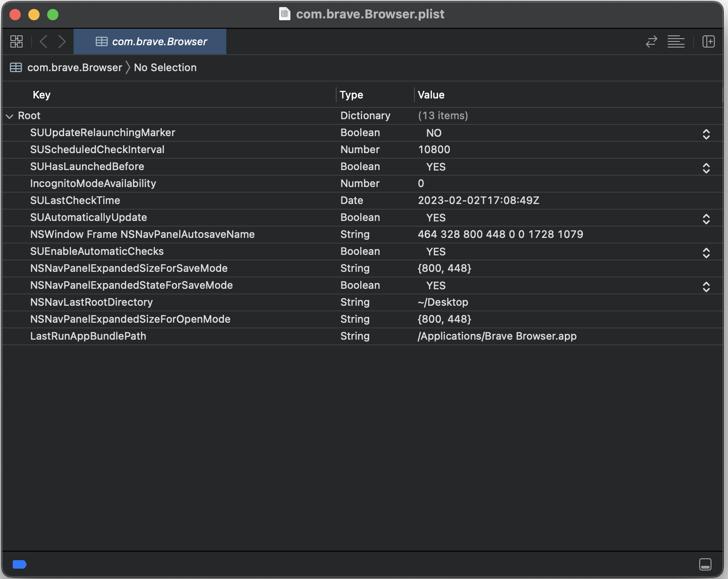Select the SUUpdateRelaunchingMarker key
Screen dimensions: 728x579
coord(103,133)
